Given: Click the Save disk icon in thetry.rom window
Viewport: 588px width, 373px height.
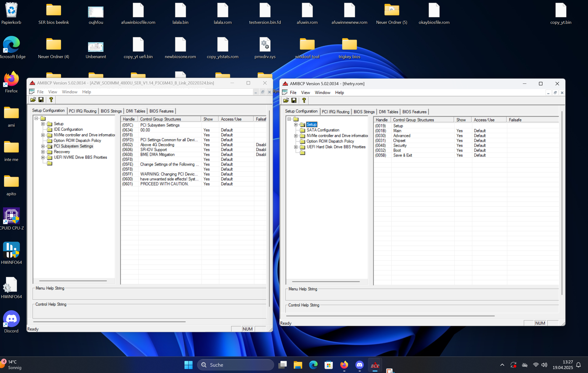Looking at the screenshot, I should click(x=294, y=100).
